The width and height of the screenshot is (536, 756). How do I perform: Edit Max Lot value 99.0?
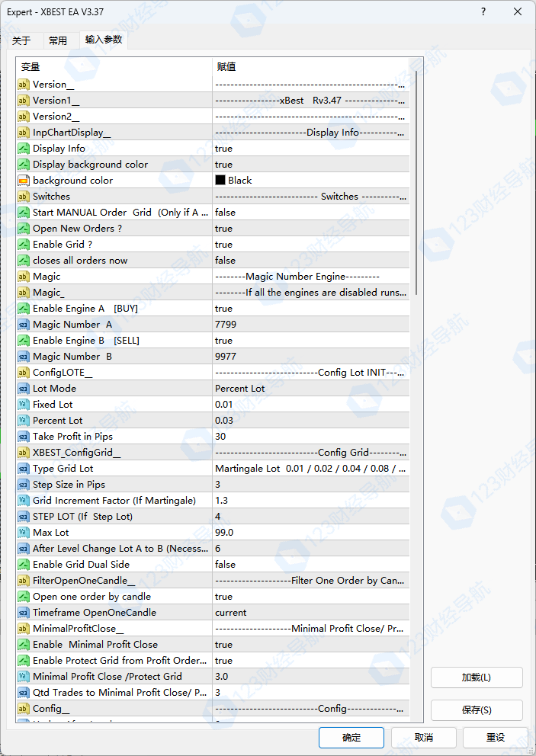click(x=310, y=532)
